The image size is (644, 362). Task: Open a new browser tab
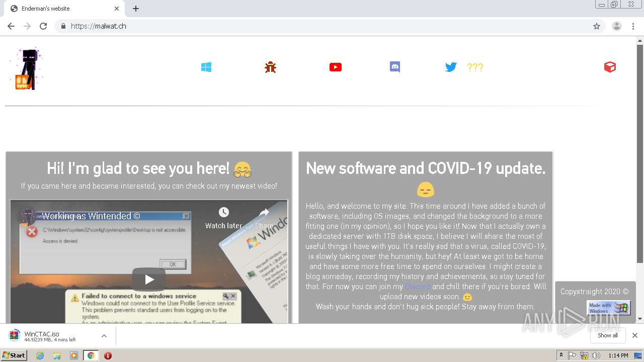pyautogui.click(x=136, y=9)
